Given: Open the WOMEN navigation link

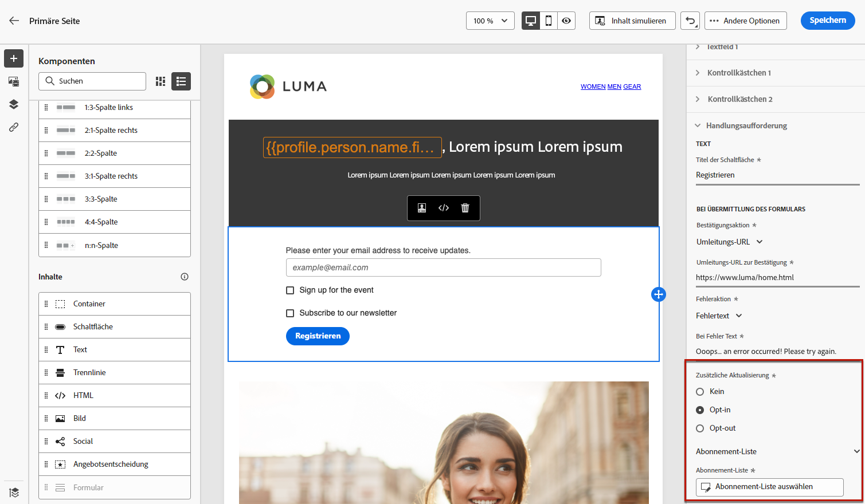Looking at the screenshot, I should click(593, 87).
